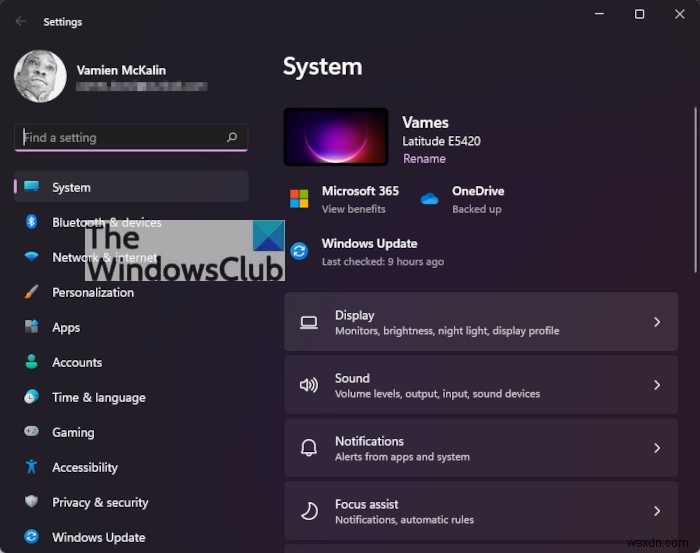Image resolution: width=700 pixels, height=553 pixels.
Task: Click the Focus assist moon icon
Action: coord(309,511)
